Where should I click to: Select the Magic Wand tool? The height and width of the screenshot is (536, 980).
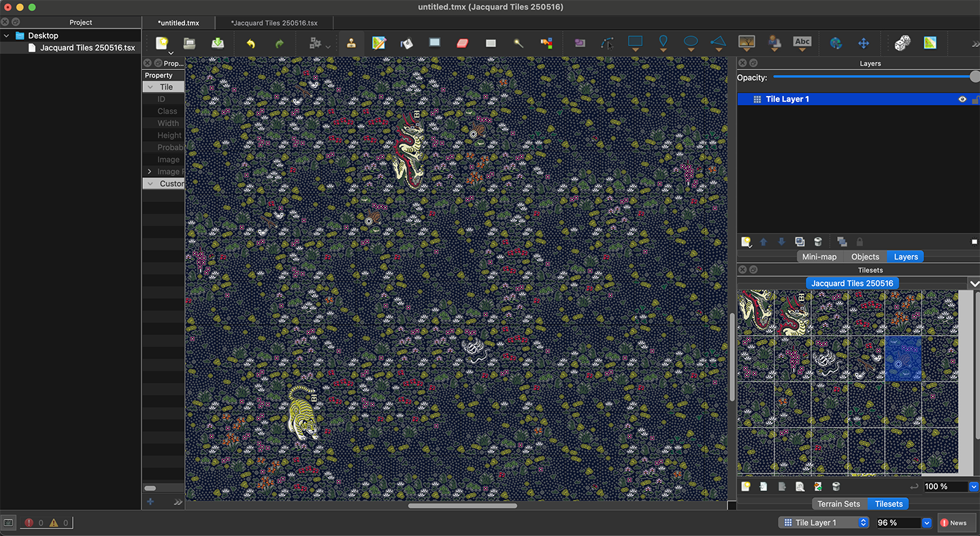pos(519,43)
